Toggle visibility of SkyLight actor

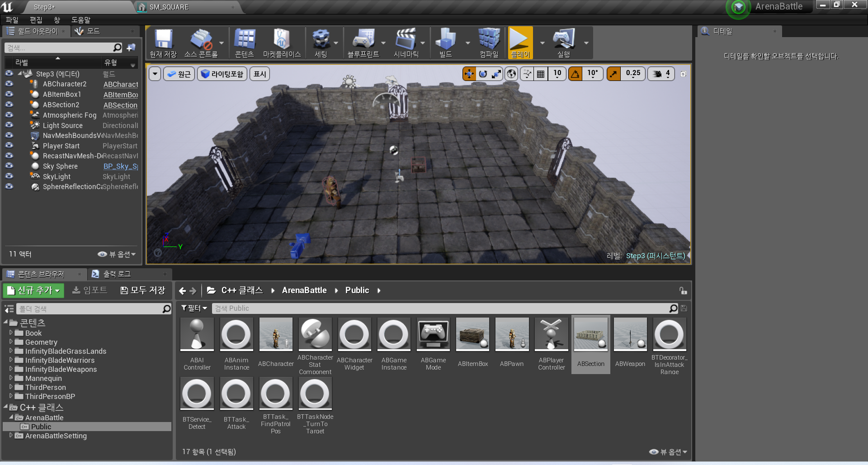click(9, 176)
